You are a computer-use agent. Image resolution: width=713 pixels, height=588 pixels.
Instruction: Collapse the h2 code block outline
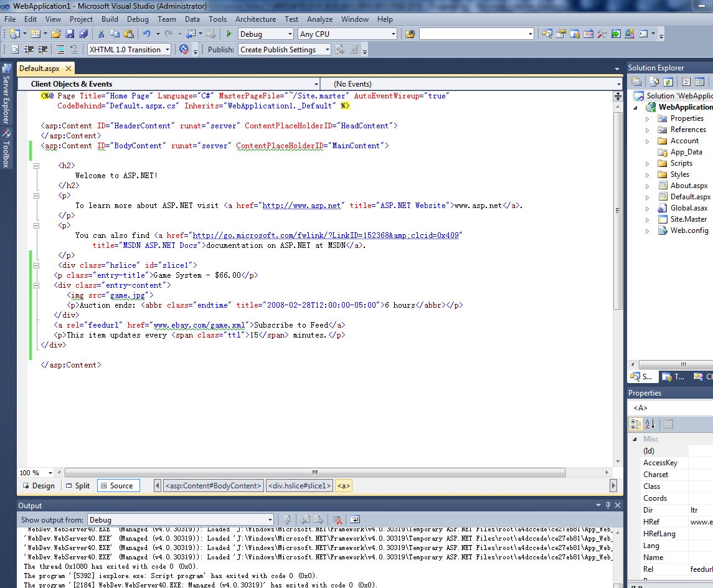tap(36, 166)
